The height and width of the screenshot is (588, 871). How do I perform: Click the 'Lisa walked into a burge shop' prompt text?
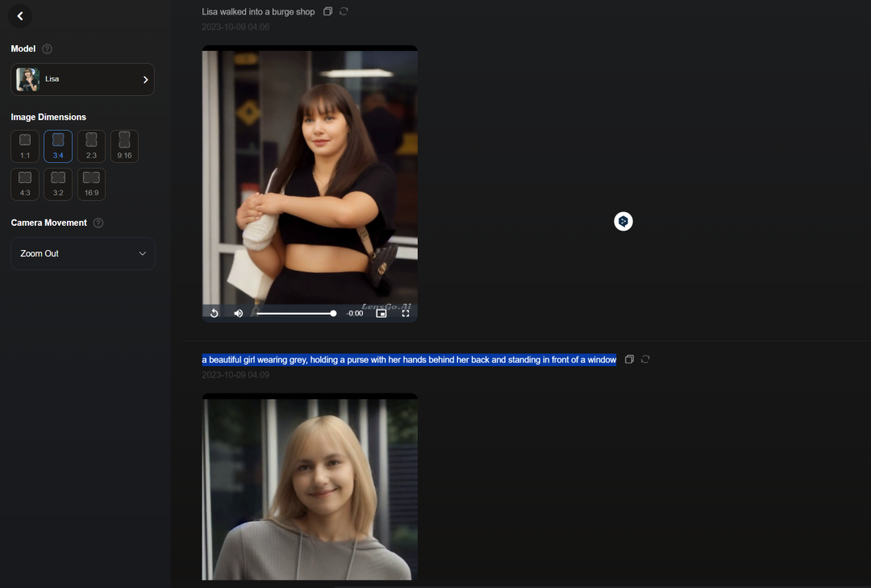[x=258, y=11]
